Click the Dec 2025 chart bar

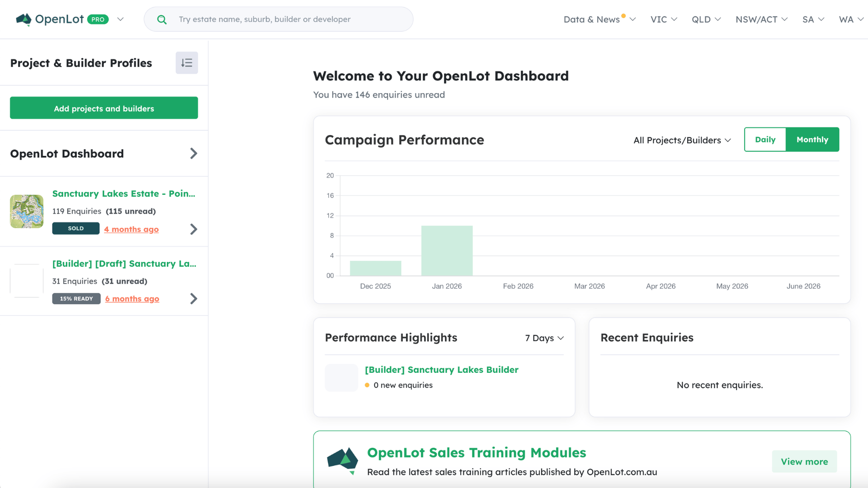click(376, 268)
